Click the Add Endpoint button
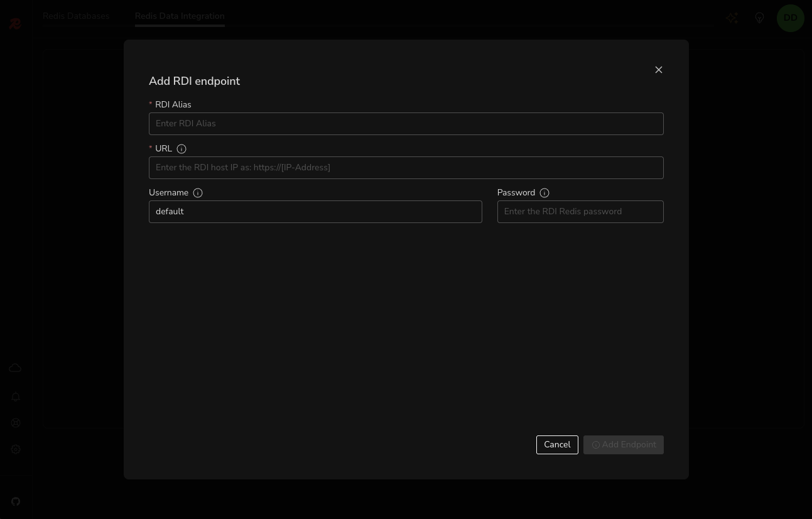 tap(623, 445)
